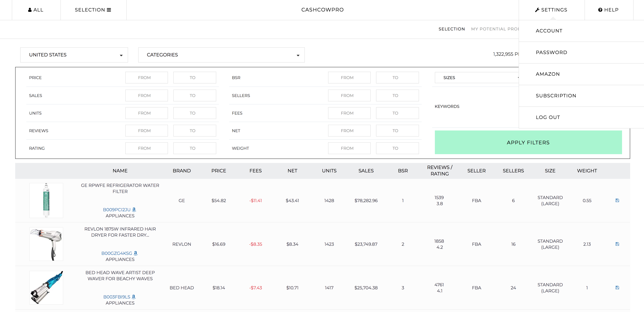
Task: Switch to the Selection tab with list icon
Action: click(x=93, y=10)
